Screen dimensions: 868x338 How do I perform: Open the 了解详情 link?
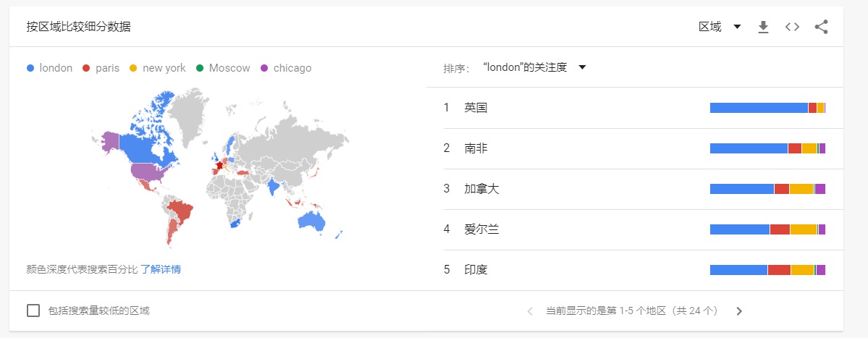(161, 269)
